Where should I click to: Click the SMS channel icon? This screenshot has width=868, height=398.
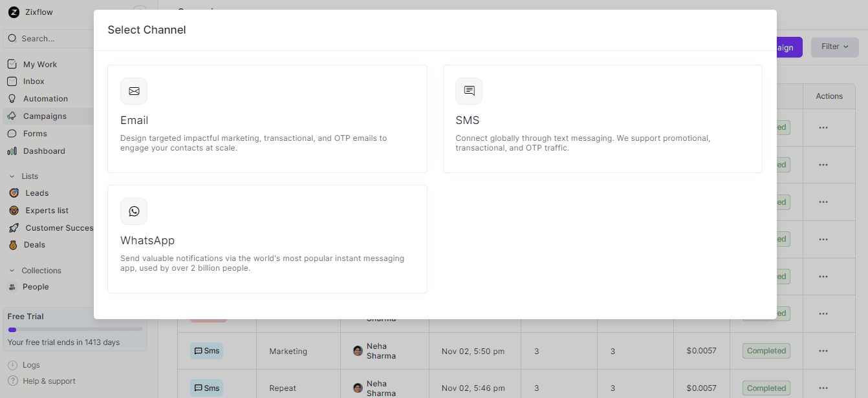pyautogui.click(x=469, y=91)
